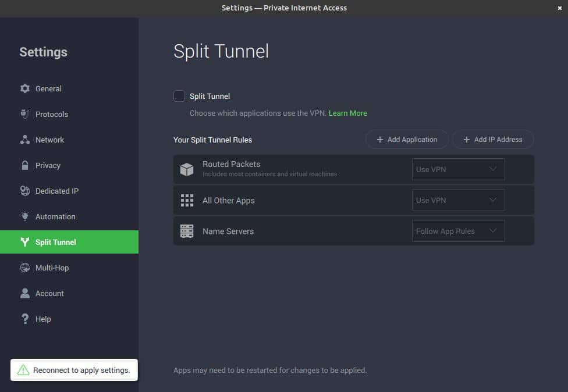Click the Name Servers rule label
The width and height of the screenshot is (568, 392).
228,231
